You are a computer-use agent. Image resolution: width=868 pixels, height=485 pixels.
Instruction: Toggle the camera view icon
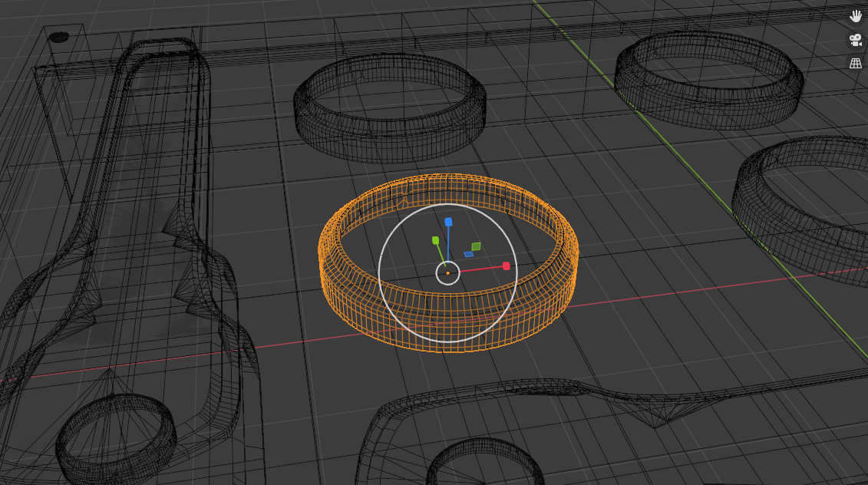coord(855,40)
